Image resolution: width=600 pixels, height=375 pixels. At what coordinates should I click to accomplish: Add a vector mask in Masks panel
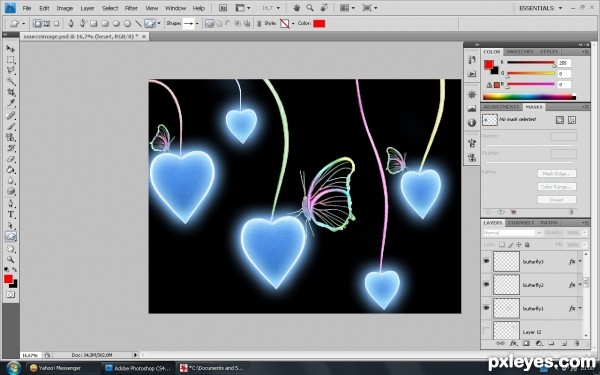(x=572, y=120)
